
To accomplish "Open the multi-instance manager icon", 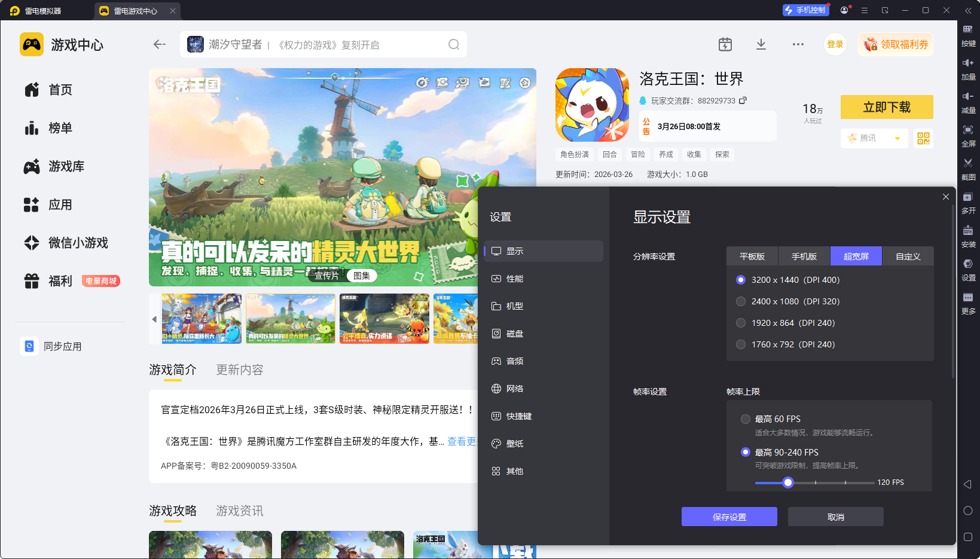I will click(968, 197).
